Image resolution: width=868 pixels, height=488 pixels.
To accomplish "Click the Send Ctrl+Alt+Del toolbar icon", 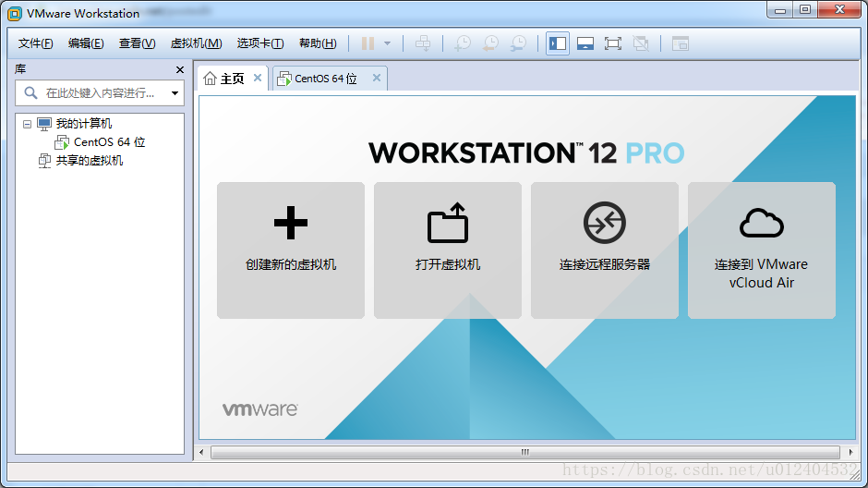I will [423, 43].
